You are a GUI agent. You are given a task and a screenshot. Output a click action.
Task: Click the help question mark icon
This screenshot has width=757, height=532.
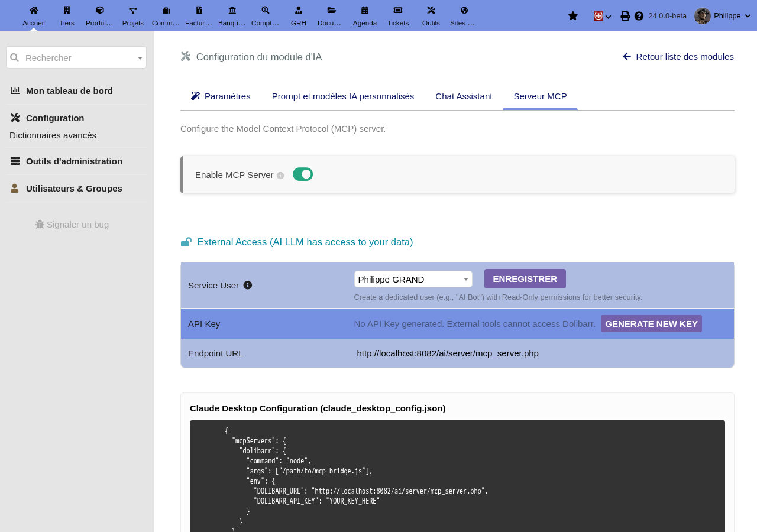click(x=639, y=16)
